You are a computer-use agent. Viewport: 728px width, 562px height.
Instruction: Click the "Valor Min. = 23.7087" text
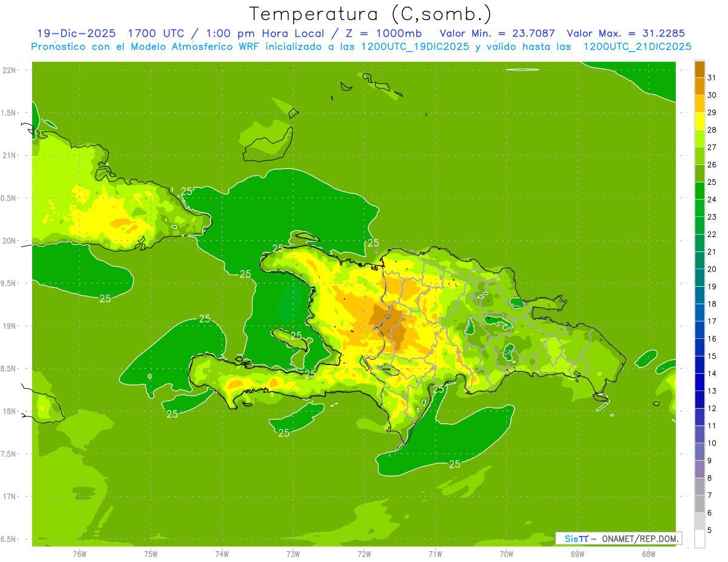point(497,33)
